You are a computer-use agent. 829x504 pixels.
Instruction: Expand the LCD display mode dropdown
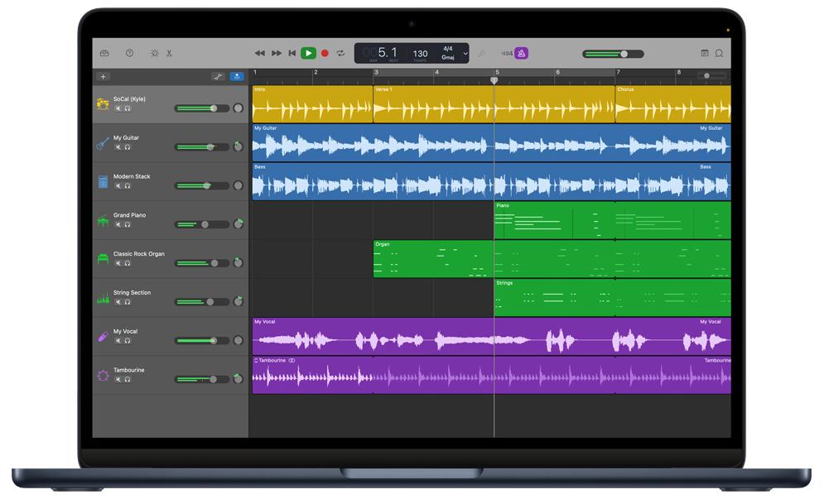pos(465,54)
